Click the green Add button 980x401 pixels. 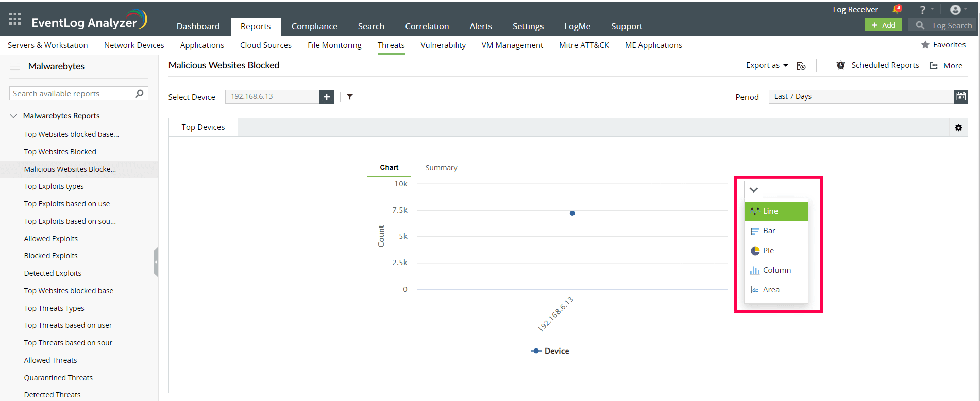coord(883,25)
